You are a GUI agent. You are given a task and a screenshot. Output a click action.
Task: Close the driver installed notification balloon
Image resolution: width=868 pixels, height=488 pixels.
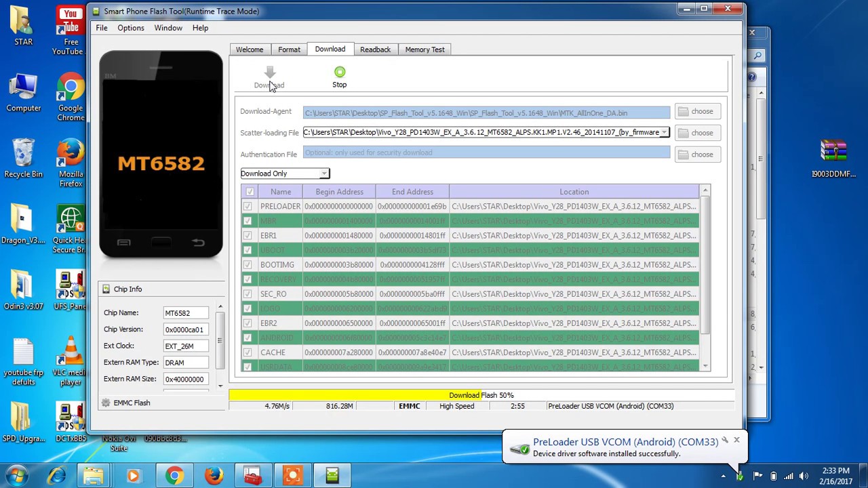[x=736, y=441]
